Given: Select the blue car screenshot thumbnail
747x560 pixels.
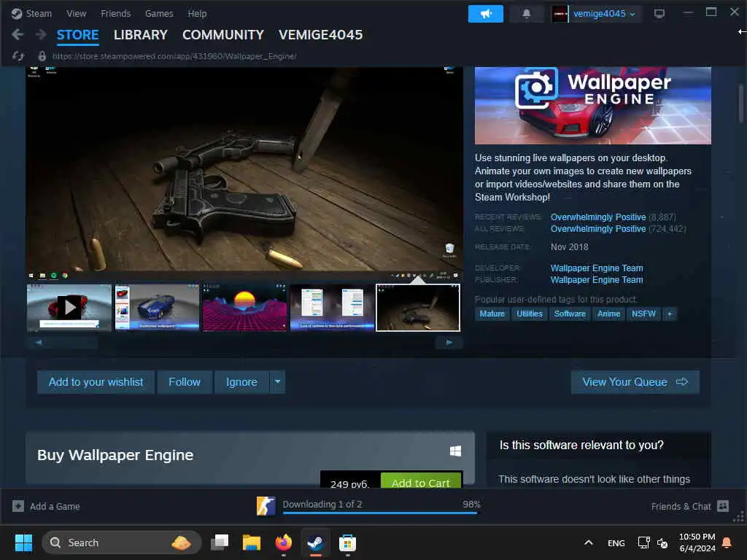Looking at the screenshot, I should click(157, 308).
